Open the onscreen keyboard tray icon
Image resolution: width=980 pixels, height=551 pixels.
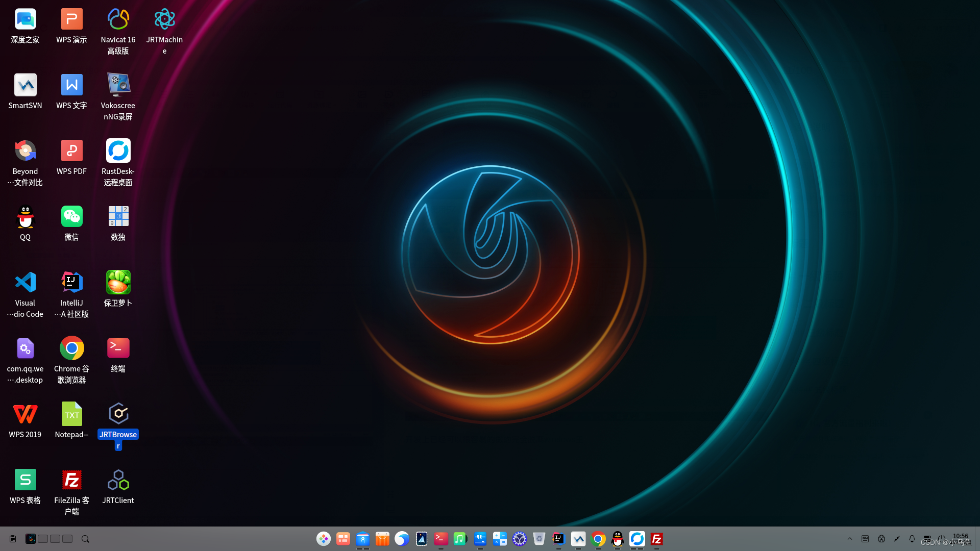[865, 539]
